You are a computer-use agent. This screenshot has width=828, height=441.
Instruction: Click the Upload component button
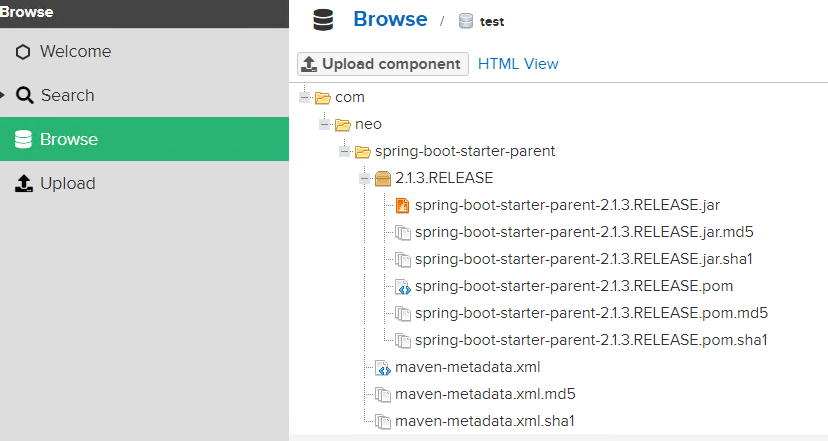click(383, 64)
